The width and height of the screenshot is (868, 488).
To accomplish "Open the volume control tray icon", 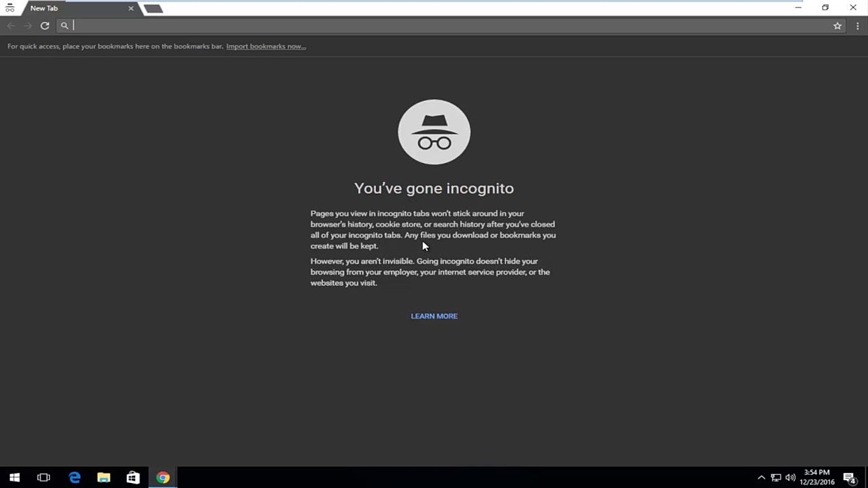I will [790, 478].
